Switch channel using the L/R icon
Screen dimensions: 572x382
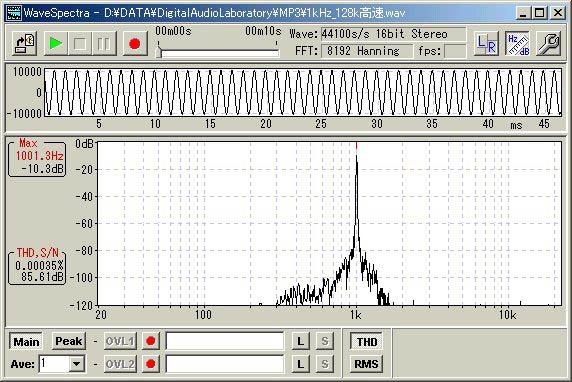coord(486,43)
